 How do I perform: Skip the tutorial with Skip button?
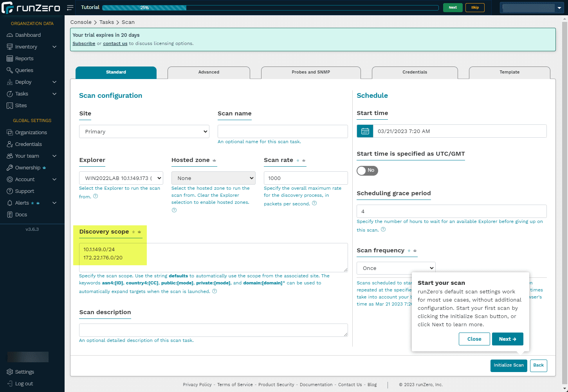475,7
